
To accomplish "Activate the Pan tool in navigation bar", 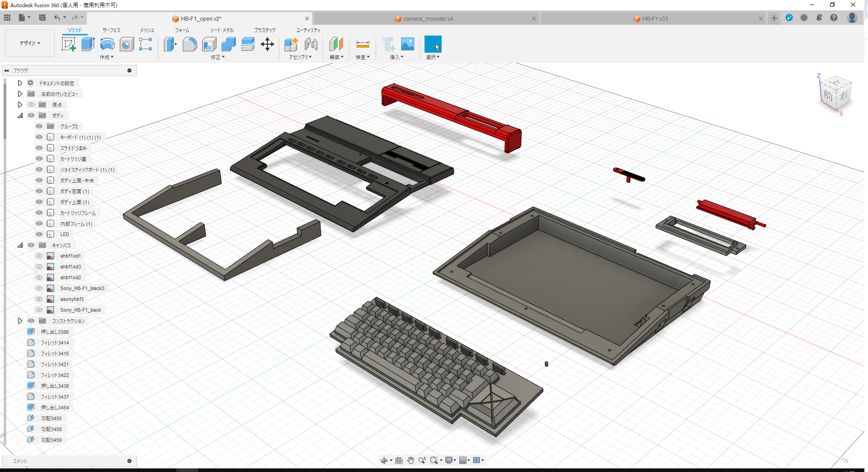I will pyautogui.click(x=410, y=460).
